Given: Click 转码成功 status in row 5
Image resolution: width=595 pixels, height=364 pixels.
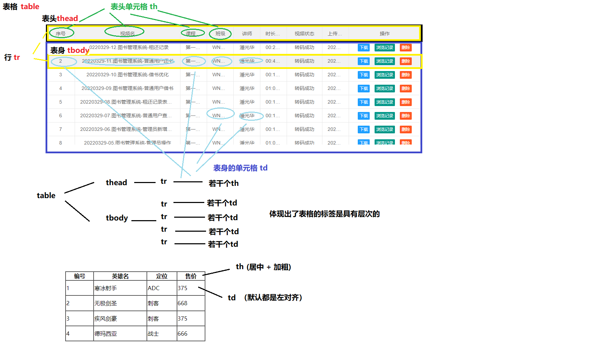Looking at the screenshot, I should click(x=305, y=102).
